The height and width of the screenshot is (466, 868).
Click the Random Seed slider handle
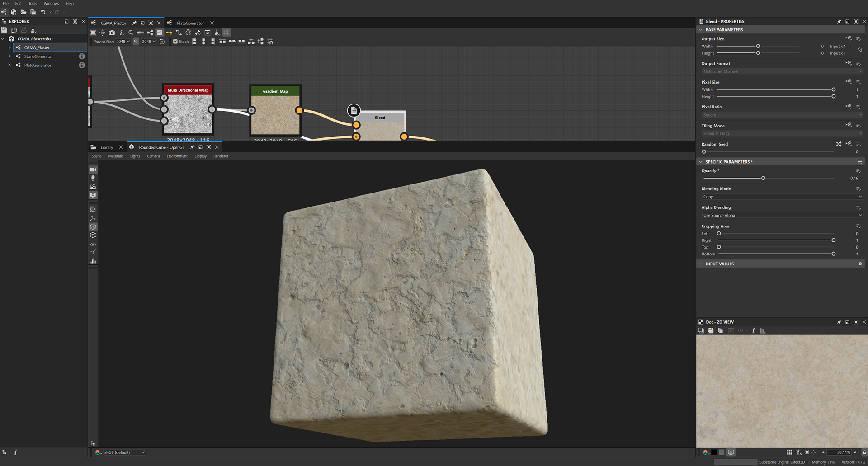tap(704, 151)
